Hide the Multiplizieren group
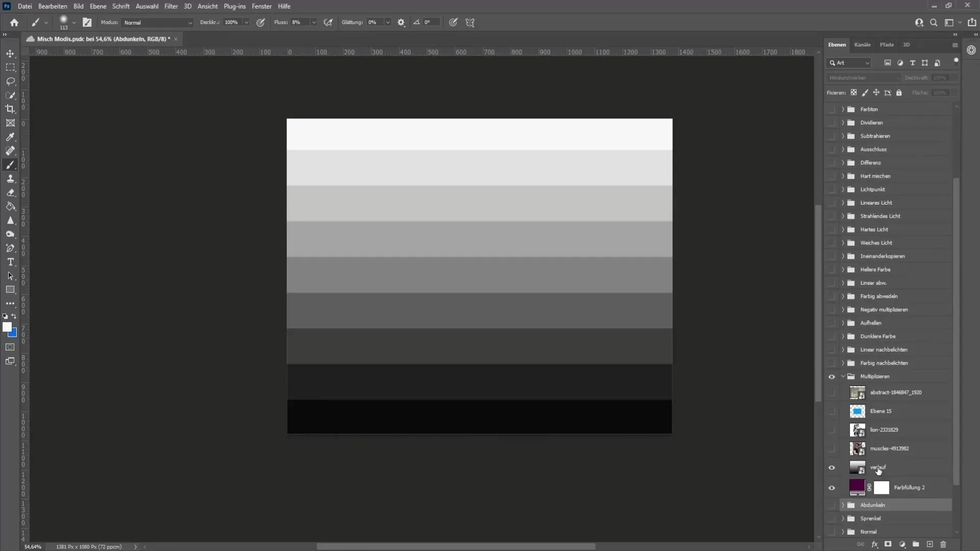This screenshot has width=980, height=551. pyautogui.click(x=831, y=377)
